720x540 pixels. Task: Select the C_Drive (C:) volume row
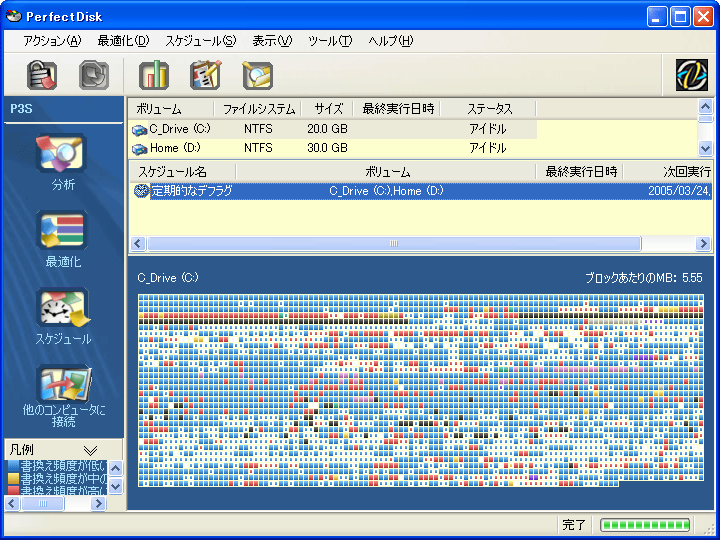(x=333, y=129)
